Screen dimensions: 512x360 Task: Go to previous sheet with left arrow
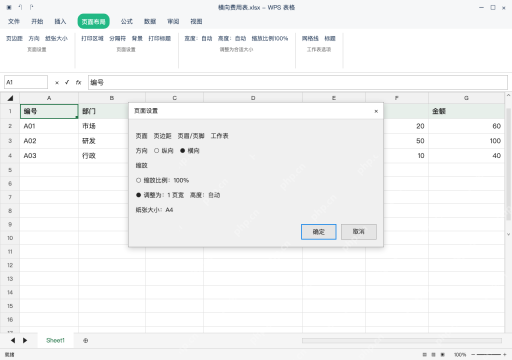point(13,340)
